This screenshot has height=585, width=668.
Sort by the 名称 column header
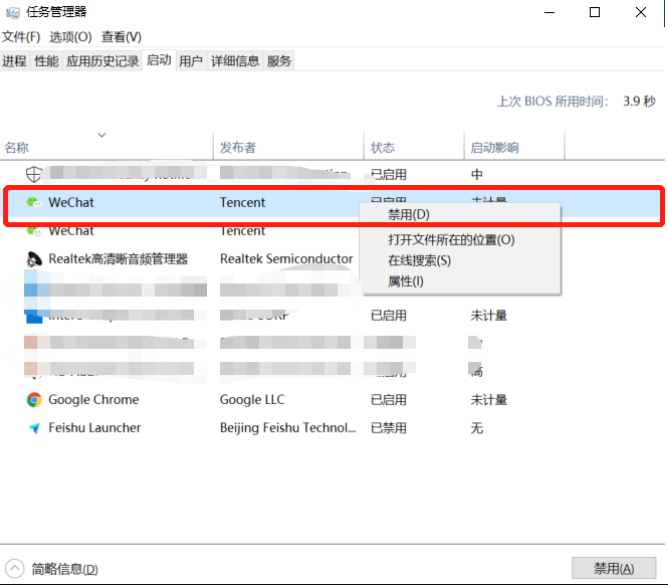[17, 148]
